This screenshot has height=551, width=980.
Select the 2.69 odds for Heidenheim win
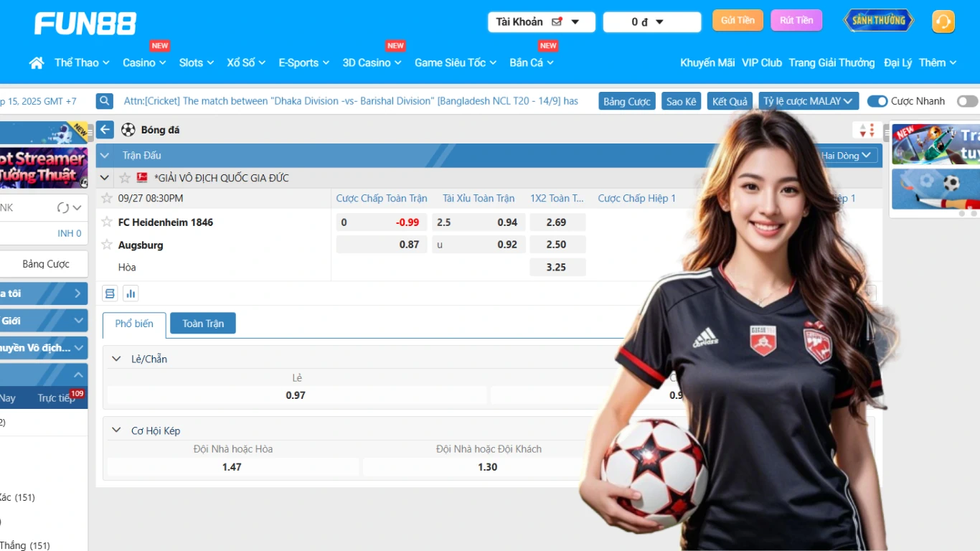point(557,222)
